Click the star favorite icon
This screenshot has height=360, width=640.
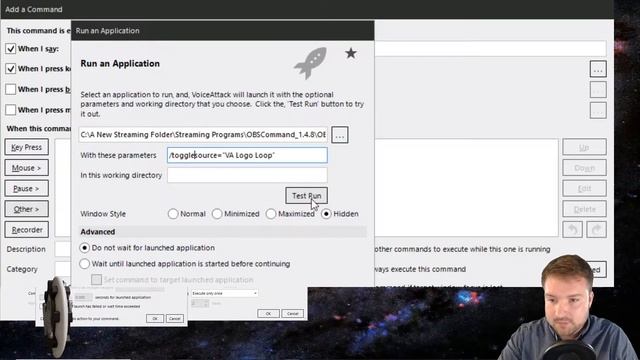tap(351, 53)
